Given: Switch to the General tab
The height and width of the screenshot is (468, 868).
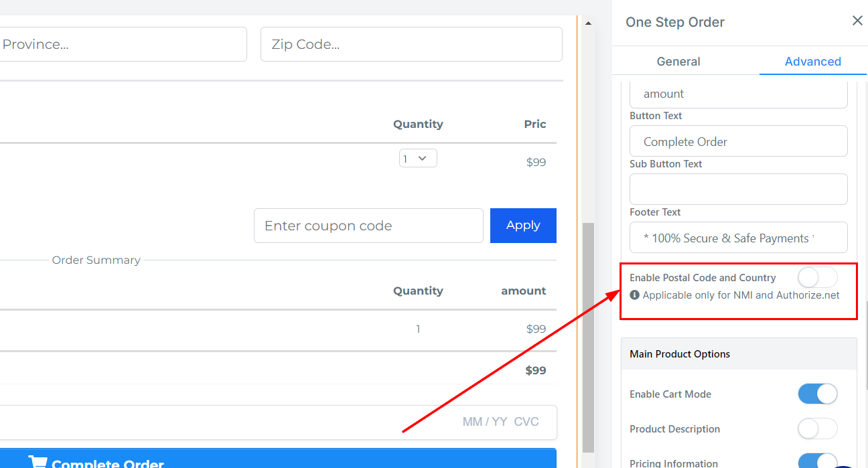Looking at the screenshot, I should pos(678,62).
